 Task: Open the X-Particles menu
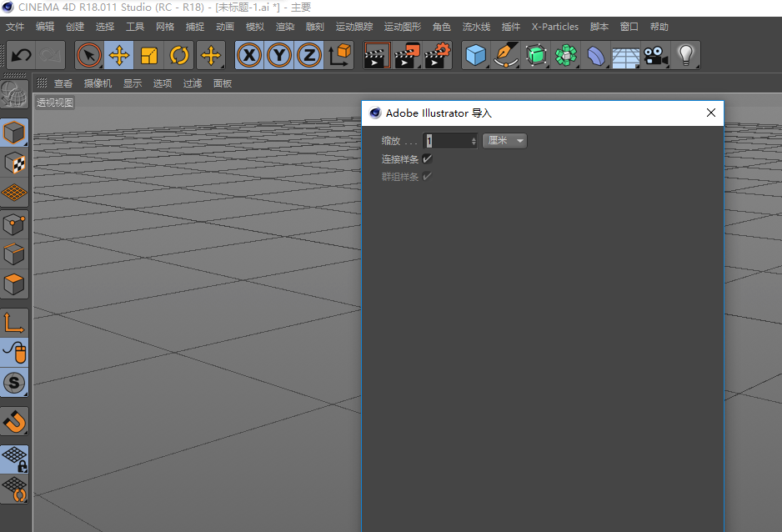pos(554,26)
